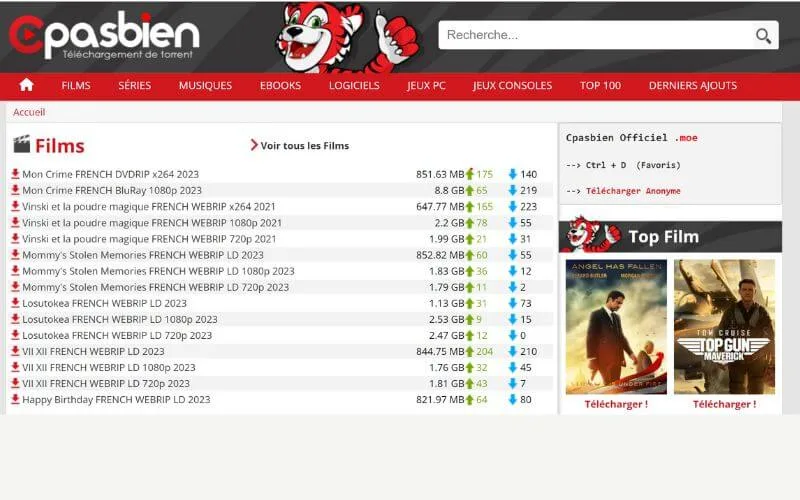This screenshot has width=800, height=500.
Task: Open Happy Birthday FRENCH WEBRIP LD 2023
Action: pyautogui.click(x=116, y=399)
